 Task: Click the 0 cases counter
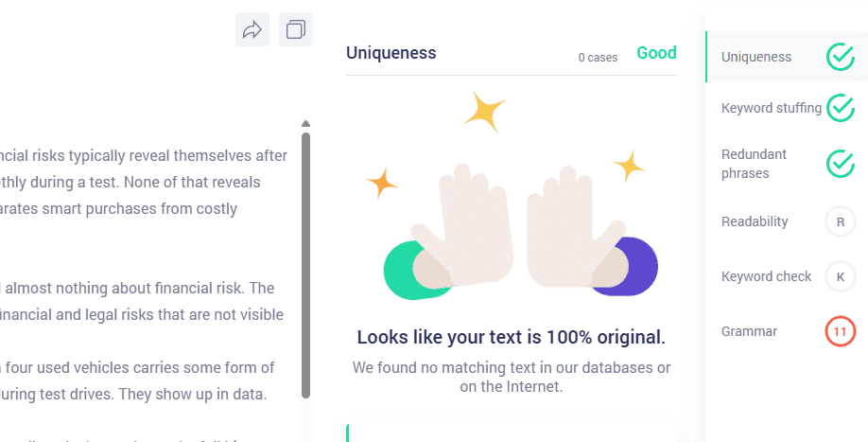click(598, 58)
